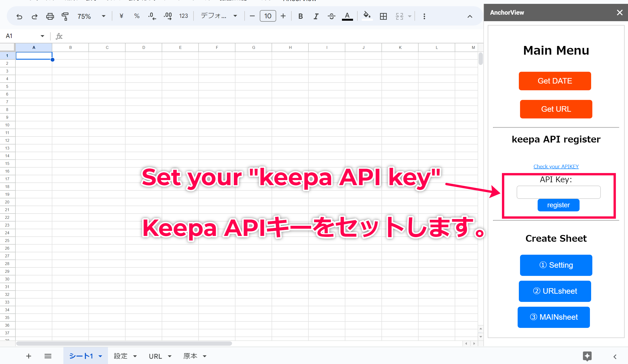Click the formula bar fx area
The height and width of the screenshot is (364, 628).
[x=59, y=36]
